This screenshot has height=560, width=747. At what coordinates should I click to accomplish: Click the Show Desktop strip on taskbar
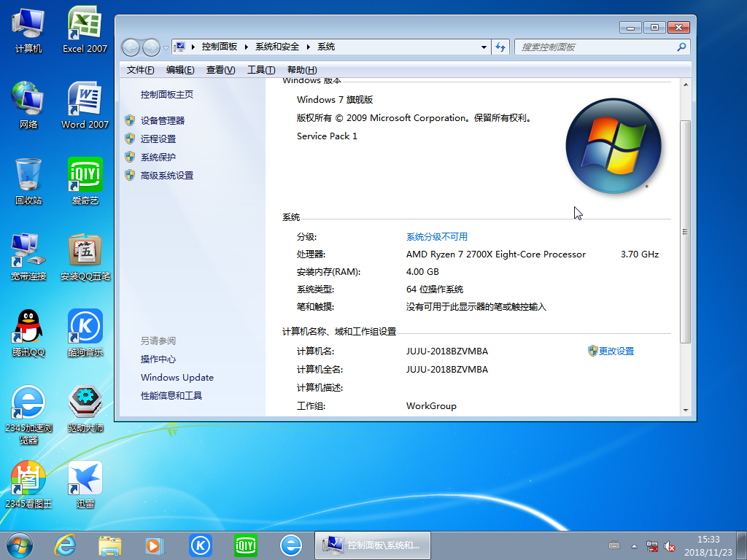[742, 545]
